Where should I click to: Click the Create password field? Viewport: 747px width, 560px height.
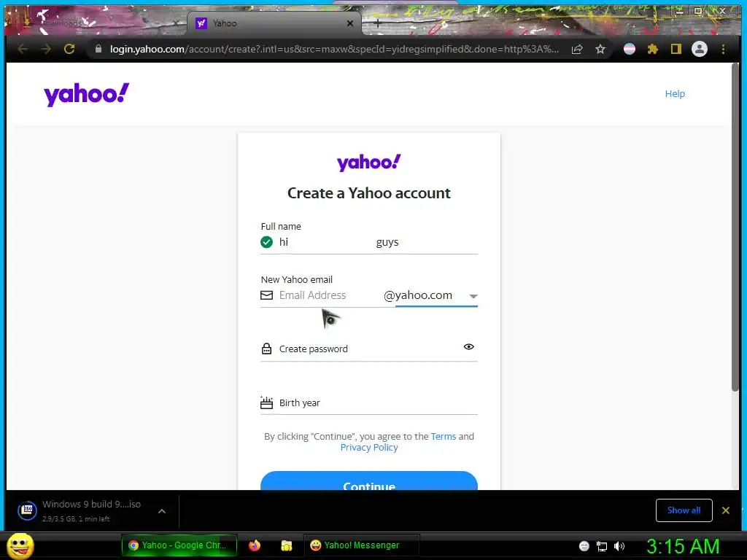(x=369, y=349)
